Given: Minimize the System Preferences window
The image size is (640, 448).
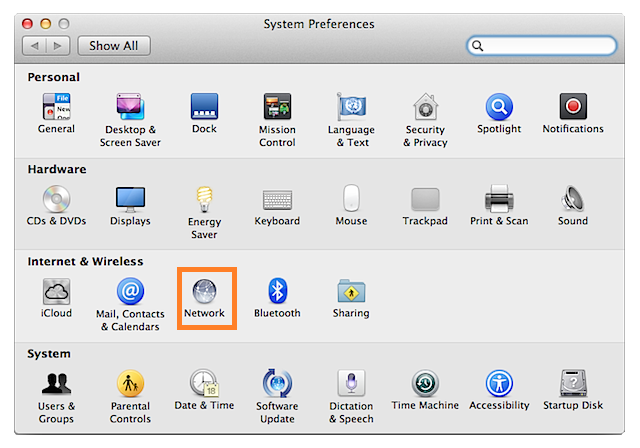Looking at the screenshot, I should [x=46, y=24].
